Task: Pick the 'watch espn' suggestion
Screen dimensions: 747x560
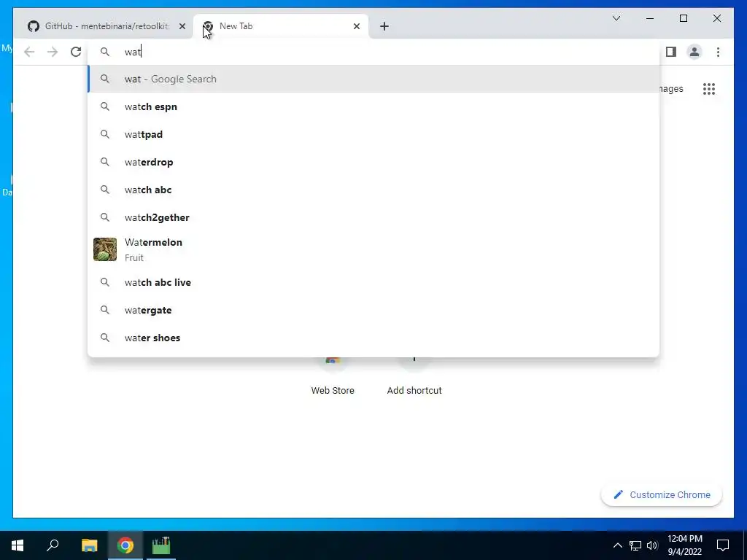Action: point(373,106)
